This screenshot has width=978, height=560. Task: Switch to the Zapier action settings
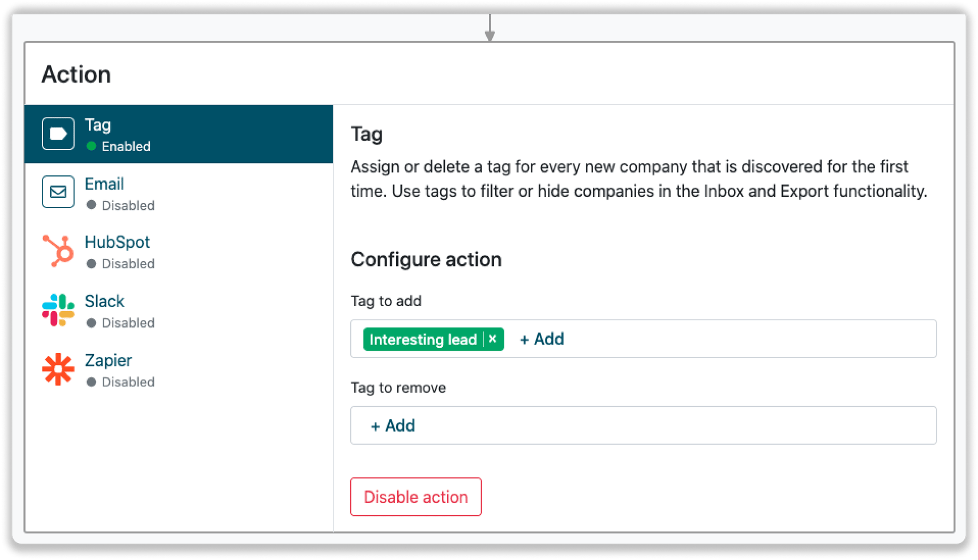[108, 360]
